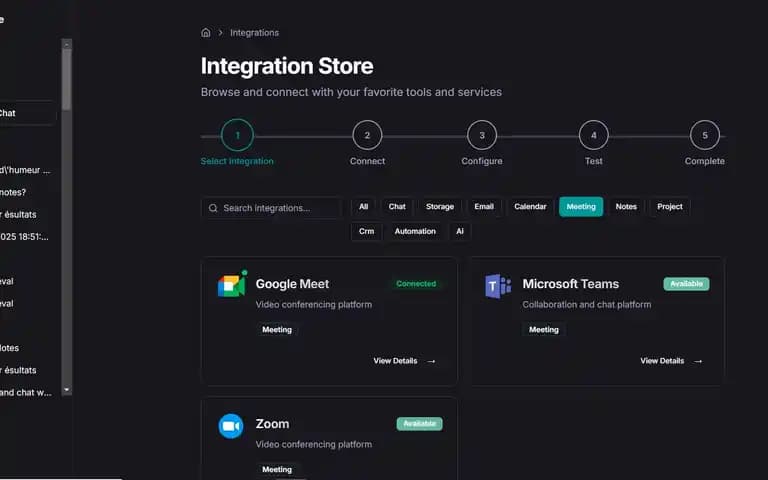The width and height of the screenshot is (768, 480).
Task: Open View Details for Google Meet
Action: (x=404, y=361)
